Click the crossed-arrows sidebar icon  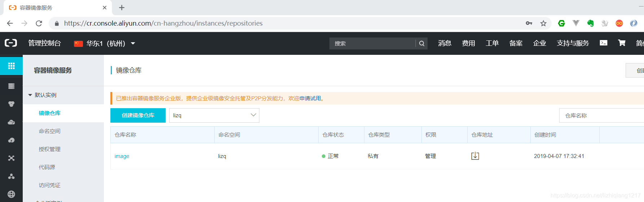pos(11,158)
